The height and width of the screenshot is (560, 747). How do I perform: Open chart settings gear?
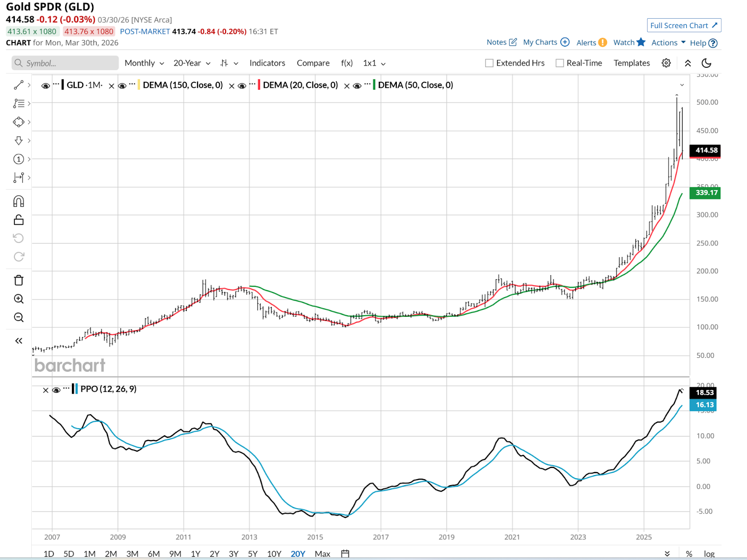click(x=666, y=63)
